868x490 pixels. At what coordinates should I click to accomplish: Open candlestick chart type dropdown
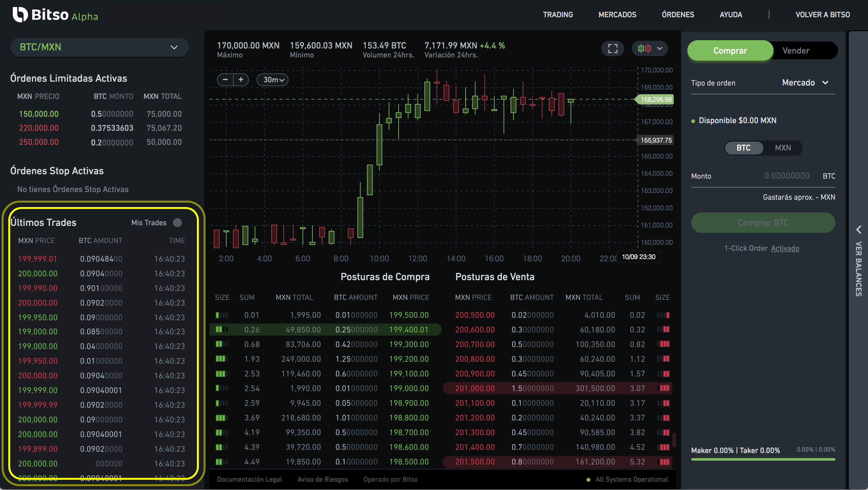point(650,48)
